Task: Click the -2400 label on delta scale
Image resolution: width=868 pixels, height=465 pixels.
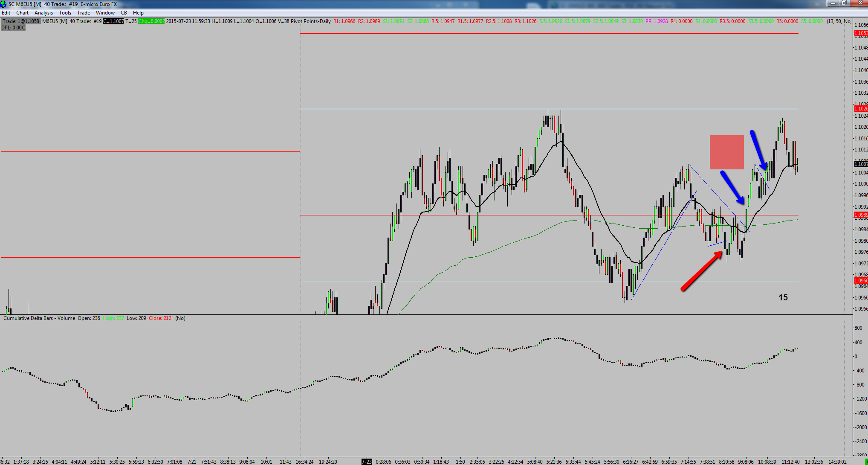Action: coord(860,442)
